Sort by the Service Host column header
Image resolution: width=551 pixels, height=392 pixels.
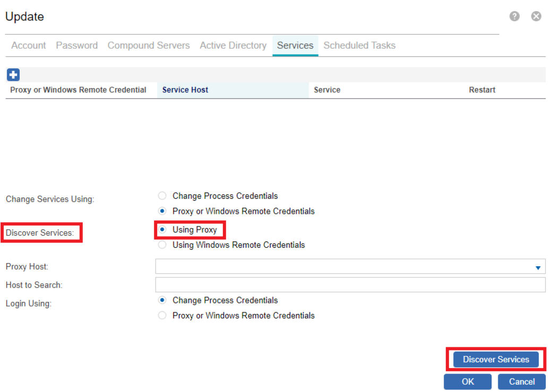pyautogui.click(x=185, y=90)
